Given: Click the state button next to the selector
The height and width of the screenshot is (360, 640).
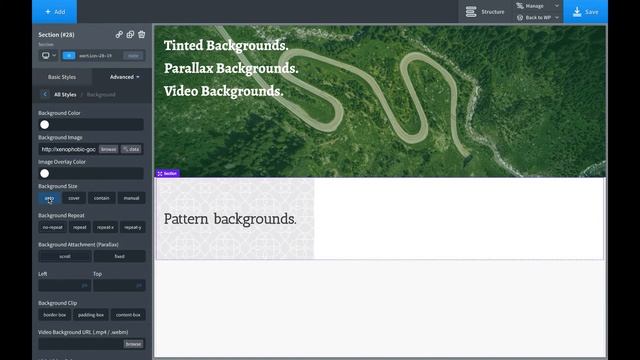Looking at the screenshot, I should (x=133, y=56).
